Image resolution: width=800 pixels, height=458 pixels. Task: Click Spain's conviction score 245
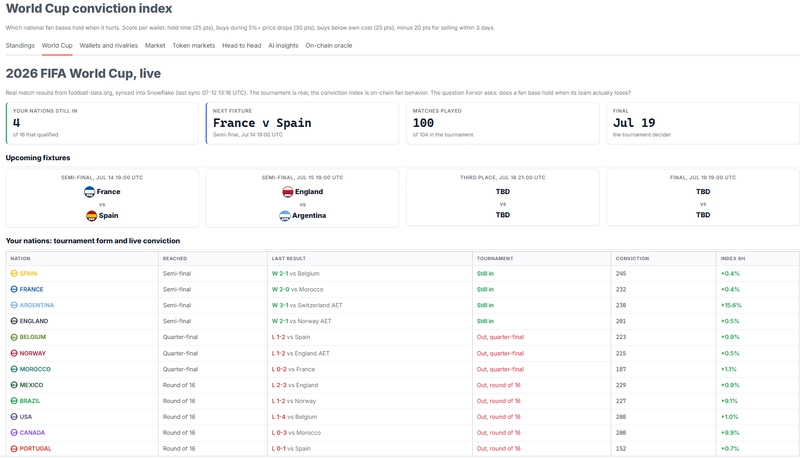coord(620,273)
